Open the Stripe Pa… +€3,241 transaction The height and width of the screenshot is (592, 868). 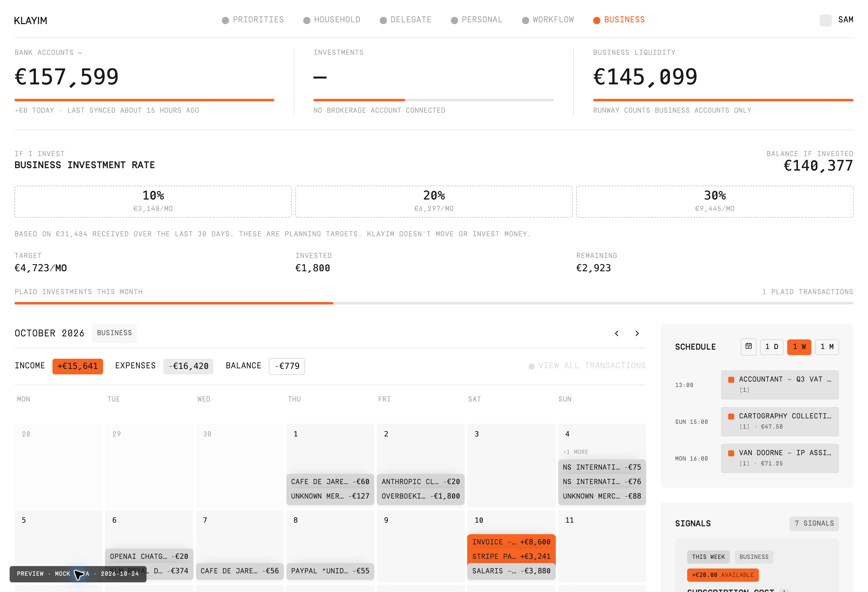click(511, 556)
